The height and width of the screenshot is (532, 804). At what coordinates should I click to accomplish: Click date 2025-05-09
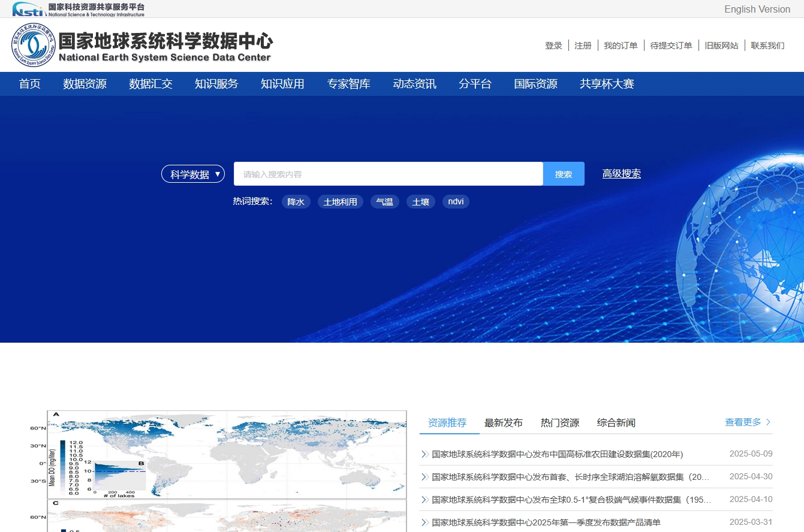click(x=751, y=454)
